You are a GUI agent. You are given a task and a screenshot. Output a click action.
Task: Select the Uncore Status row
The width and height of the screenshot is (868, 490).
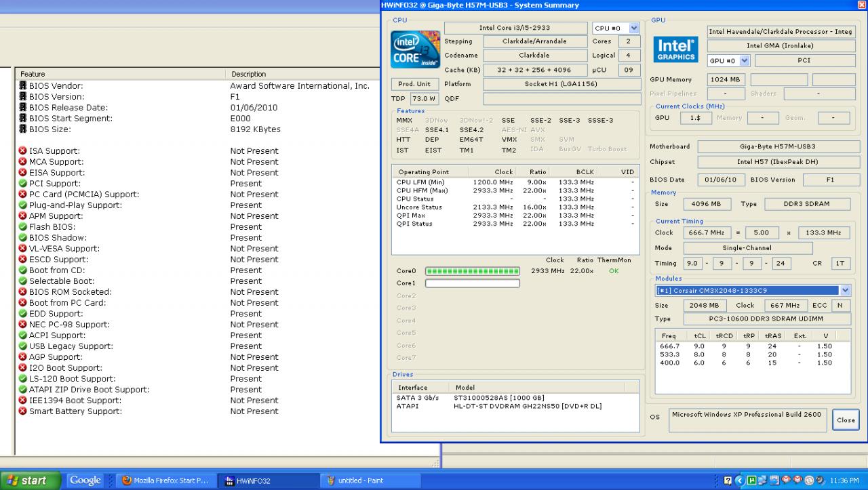pos(515,207)
